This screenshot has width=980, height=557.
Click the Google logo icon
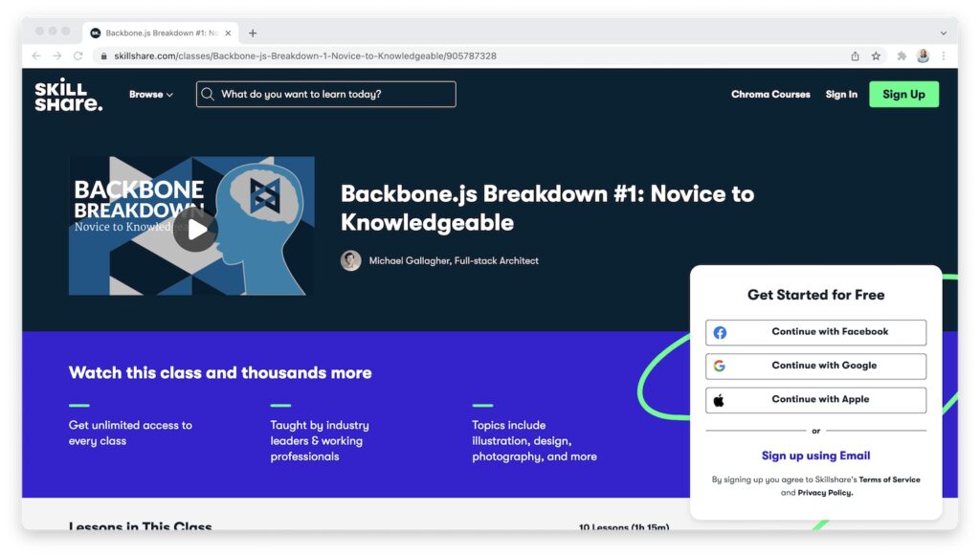pyautogui.click(x=720, y=366)
